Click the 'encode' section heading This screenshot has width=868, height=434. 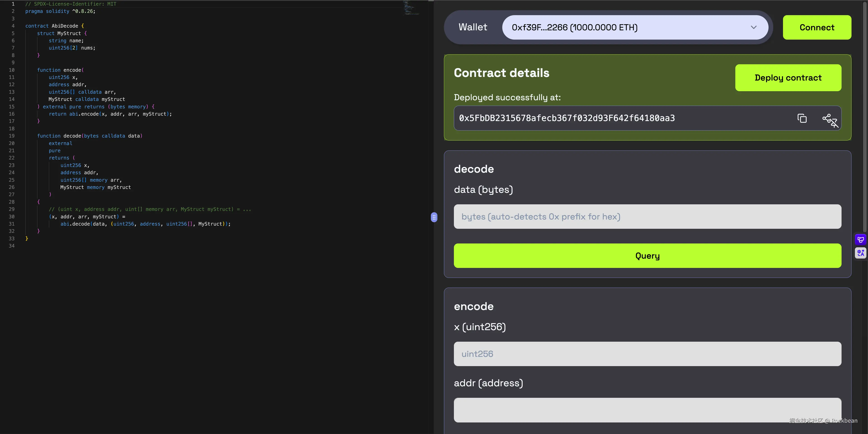(x=474, y=306)
